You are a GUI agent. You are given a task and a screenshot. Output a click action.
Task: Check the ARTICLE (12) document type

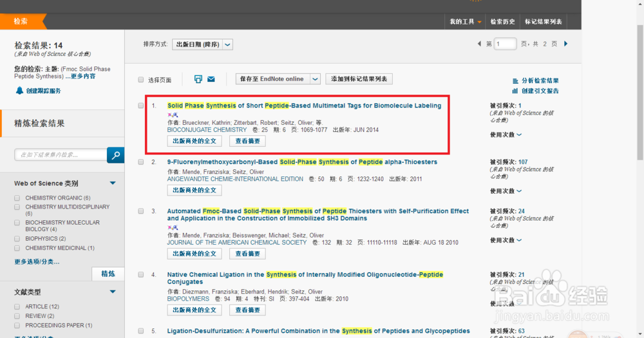click(17, 307)
